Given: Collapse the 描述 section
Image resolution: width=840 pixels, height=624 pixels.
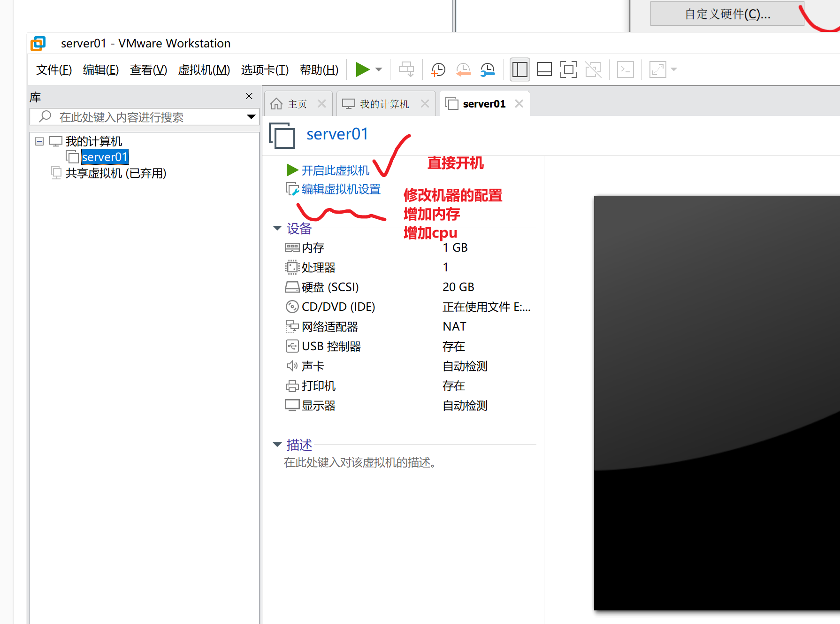Looking at the screenshot, I should [x=277, y=444].
